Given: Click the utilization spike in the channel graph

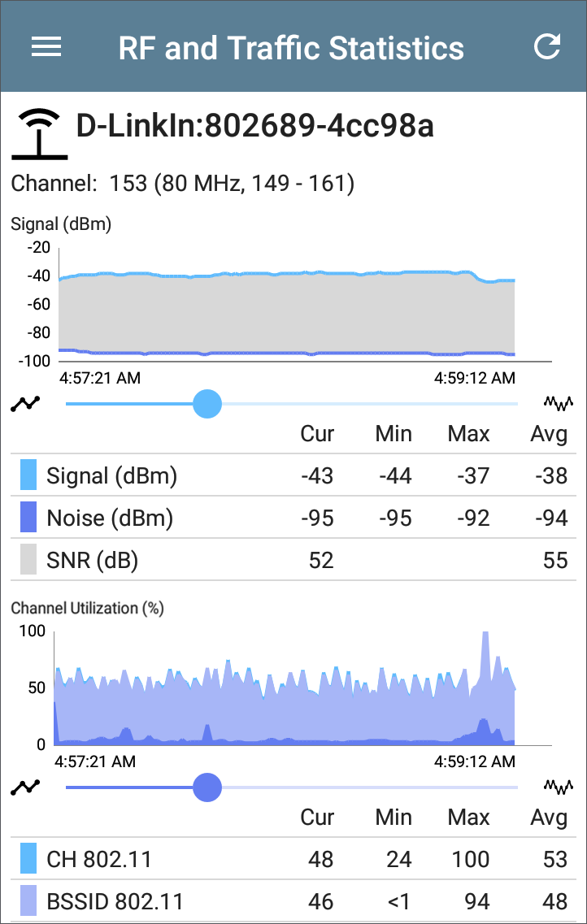Looking at the screenshot, I should pyautogui.click(x=485, y=654).
